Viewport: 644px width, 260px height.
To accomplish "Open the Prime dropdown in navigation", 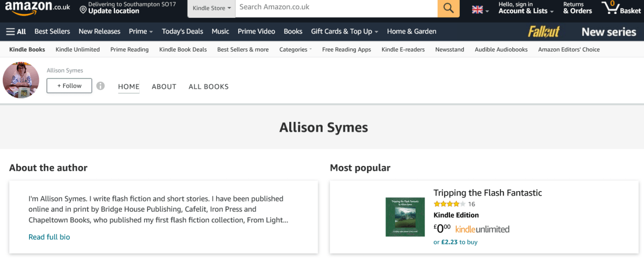I will [x=141, y=32].
